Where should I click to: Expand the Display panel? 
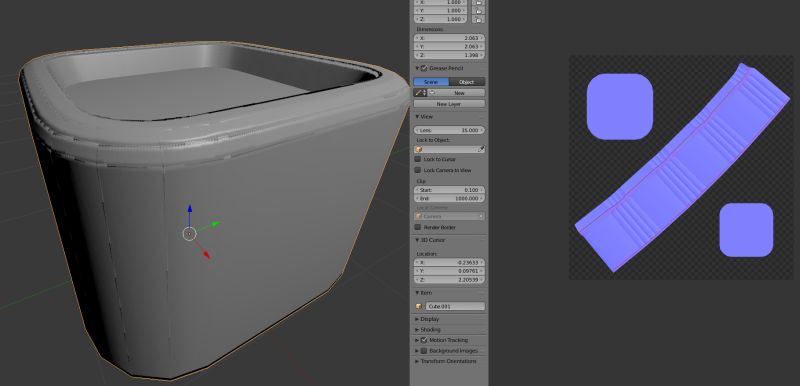tap(417, 319)
